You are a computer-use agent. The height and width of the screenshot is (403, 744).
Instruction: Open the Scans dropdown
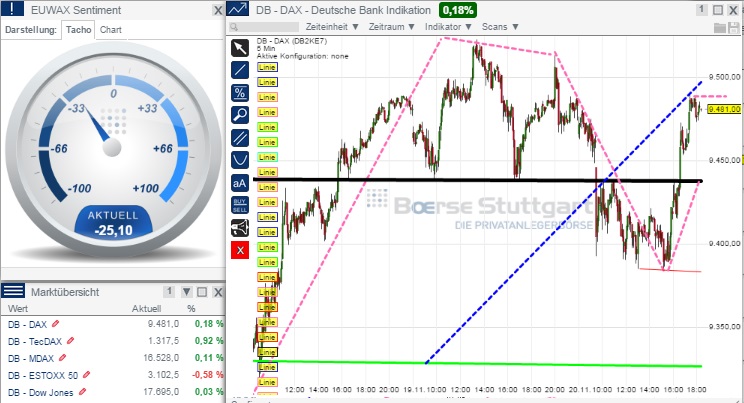coord(500,27)
